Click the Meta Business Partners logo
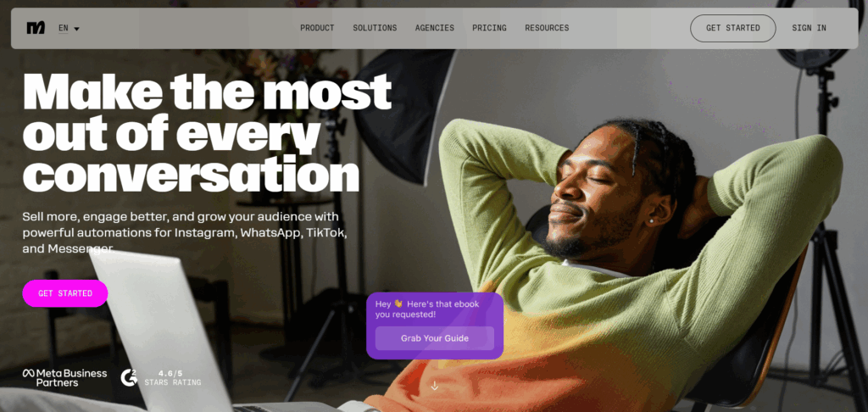Viewport: 868px width, 412px height. click(x=64, y=378)
